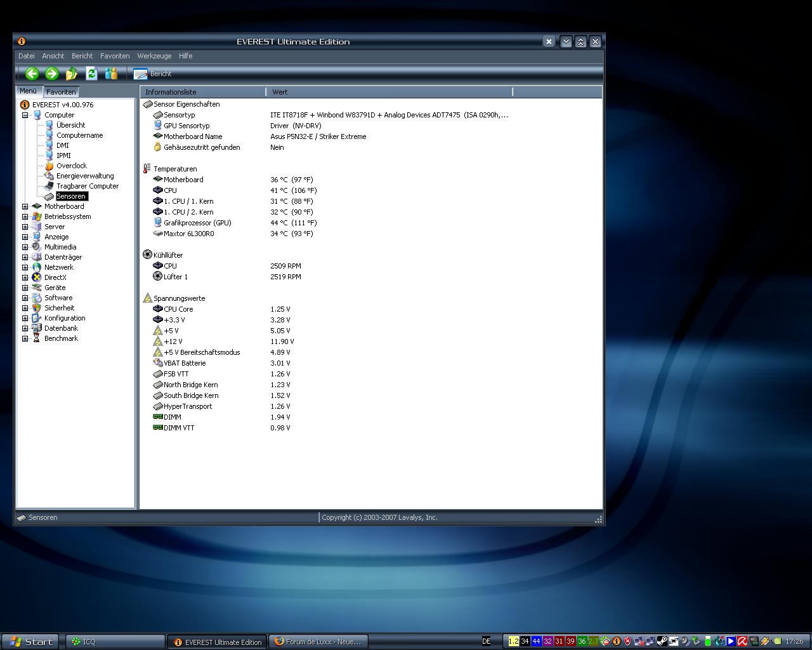Click the Temperaturen thermometer icon
812x650 pixels.
pyautogui.click(x=147, y=169)
